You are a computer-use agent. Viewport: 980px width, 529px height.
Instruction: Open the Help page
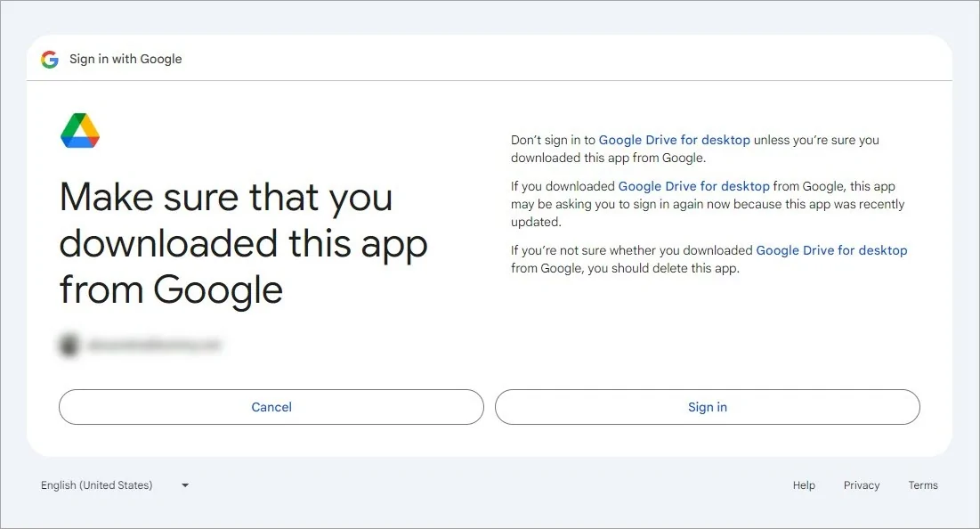[x=803, y=485]
